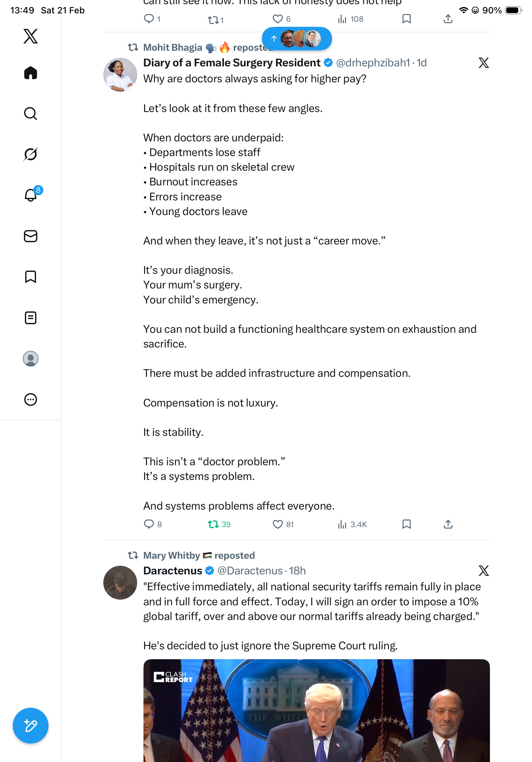Open the Grok icon in sidebar
This screenshot has width=532, height=762.
coord(31,154)
